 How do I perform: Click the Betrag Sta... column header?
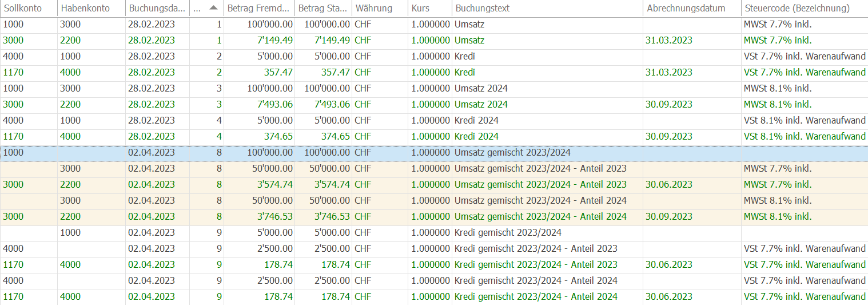coord(324,8)
